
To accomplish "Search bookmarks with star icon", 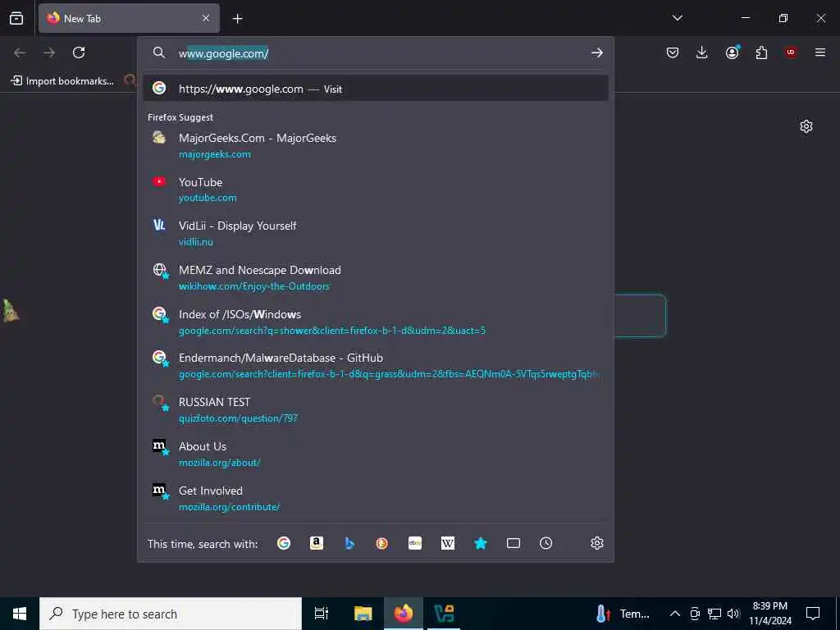I will click(x=481, y=543).
